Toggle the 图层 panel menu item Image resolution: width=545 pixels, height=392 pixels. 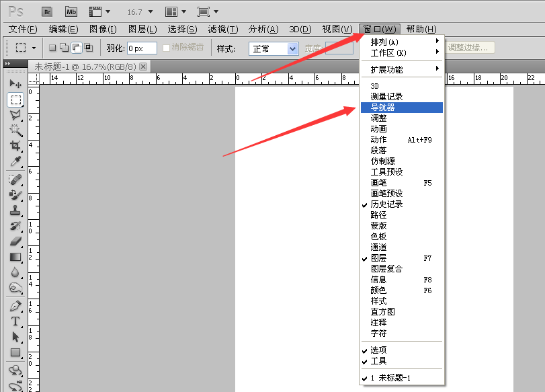(x=402, y=258)
